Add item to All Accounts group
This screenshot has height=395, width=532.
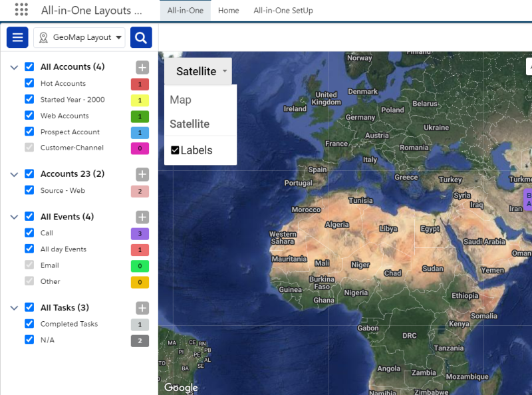tap(142, 67)
